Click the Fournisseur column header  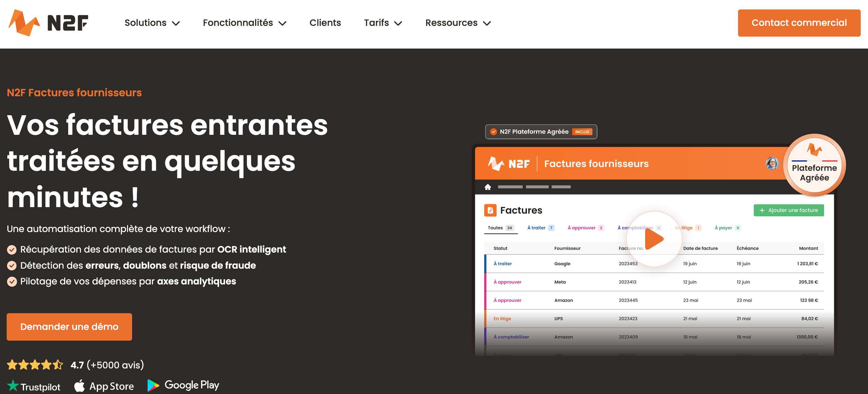click(x=567, y=248)
